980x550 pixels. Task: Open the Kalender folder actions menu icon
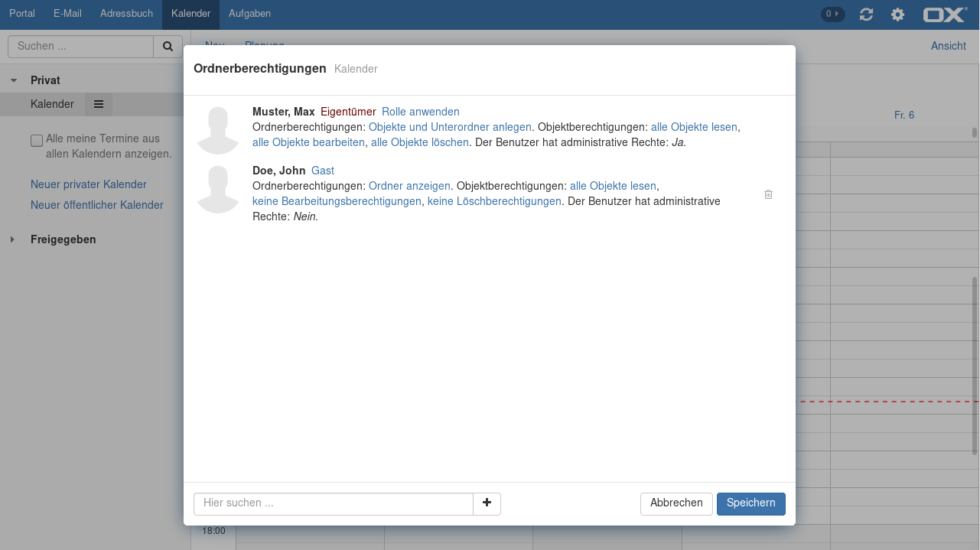click(99, 104)
